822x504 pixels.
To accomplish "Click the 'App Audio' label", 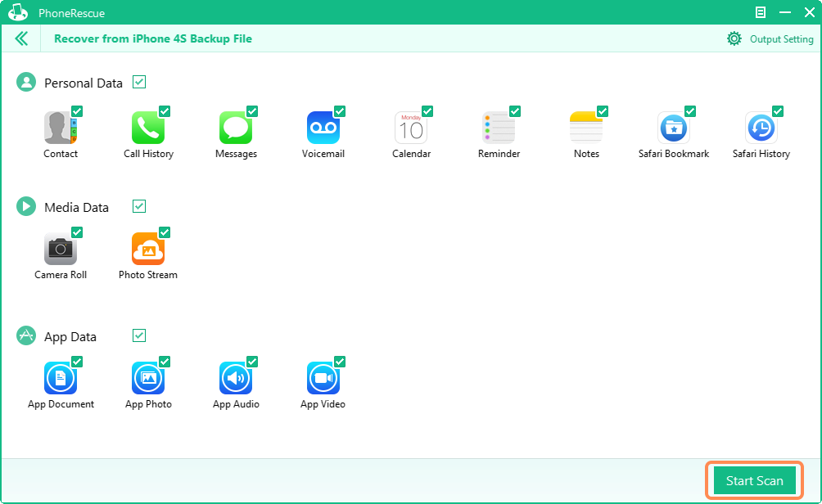I will tap(236, 404).
